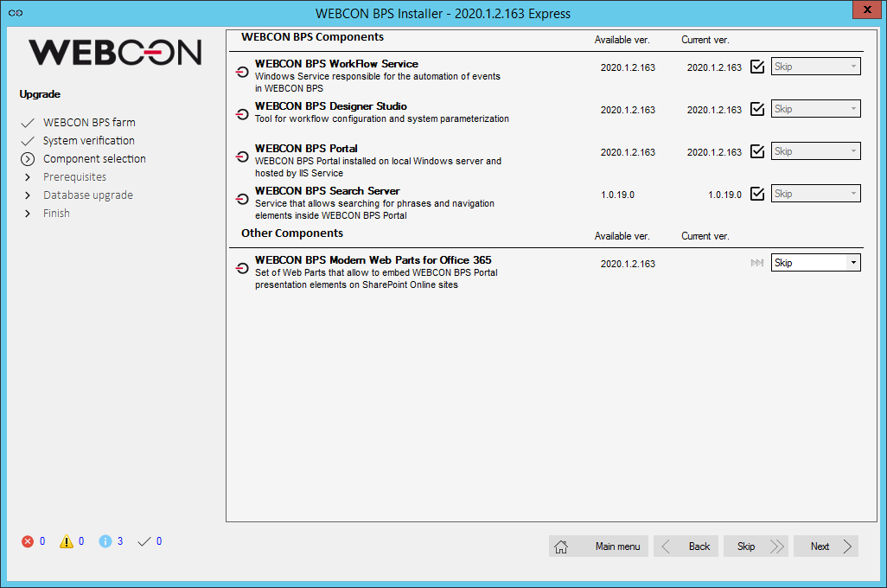The image size is (887, 588).
Task: Click the refresh icon beside WorkFlow Service
Action: [242, 72]
